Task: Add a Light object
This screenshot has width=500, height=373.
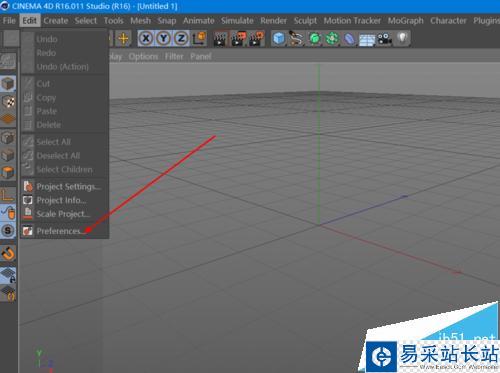Action: tap(402, 39)
